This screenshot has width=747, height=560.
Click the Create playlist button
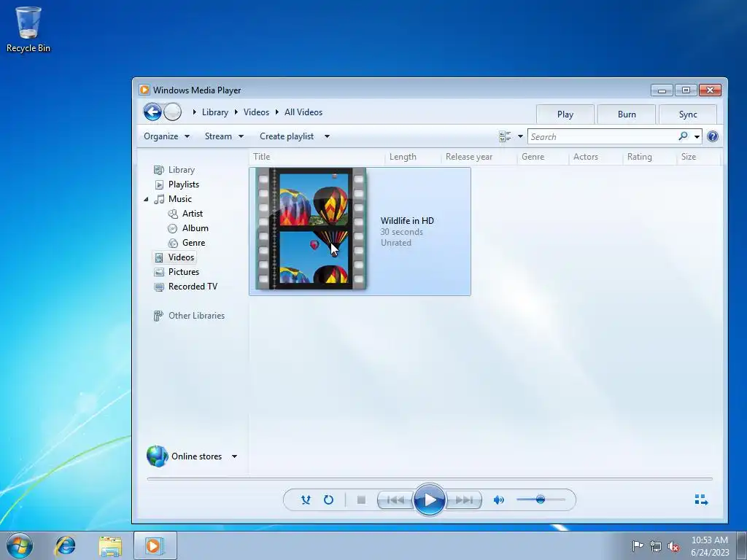click(287, 136)
